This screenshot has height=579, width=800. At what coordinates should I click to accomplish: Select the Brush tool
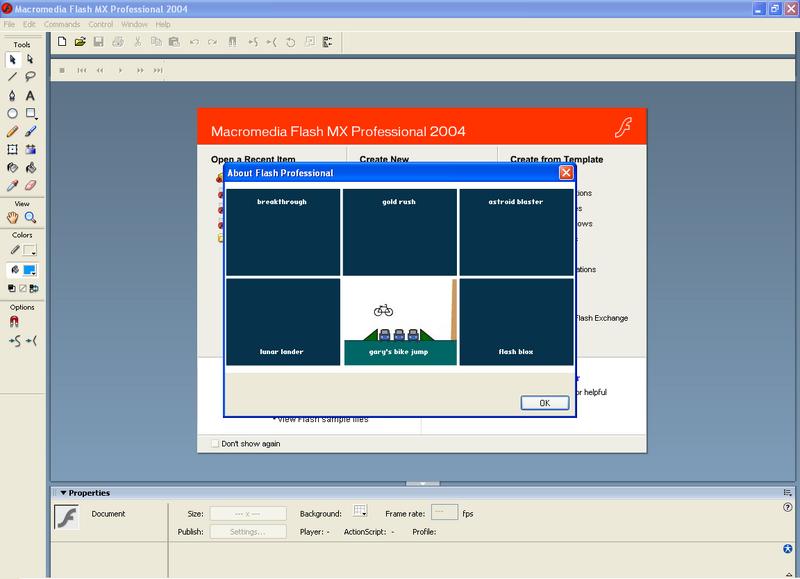pyautogui.click(x=30, y=132)
